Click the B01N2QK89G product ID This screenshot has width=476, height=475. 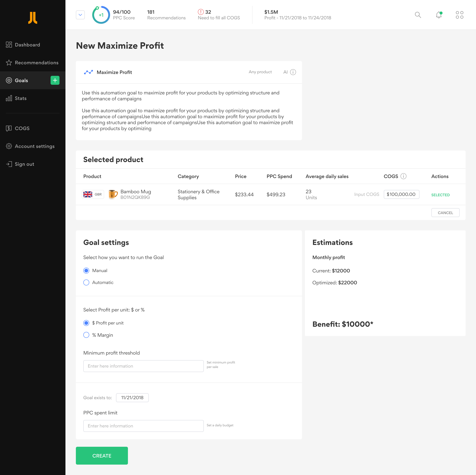click(135, 197)
